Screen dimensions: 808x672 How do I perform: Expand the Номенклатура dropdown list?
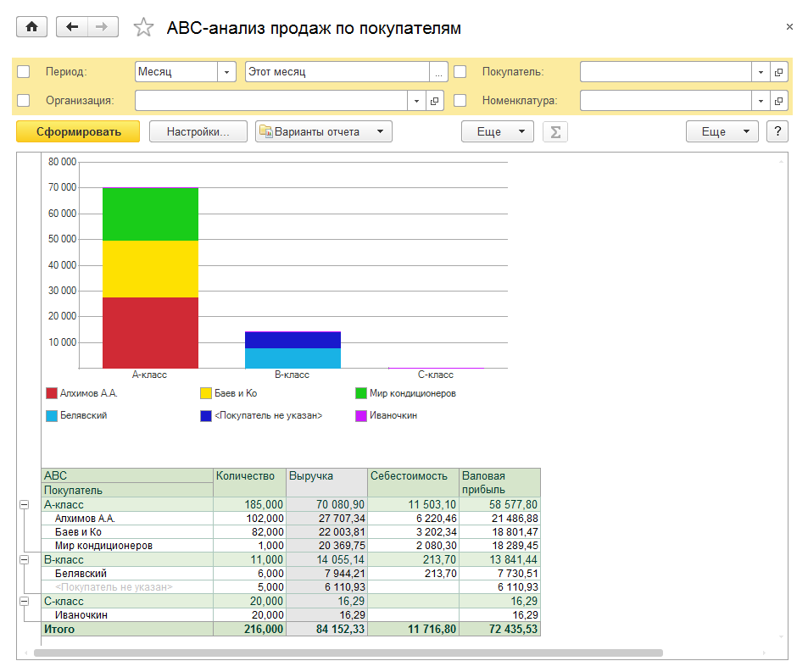(x=760, y=101)
